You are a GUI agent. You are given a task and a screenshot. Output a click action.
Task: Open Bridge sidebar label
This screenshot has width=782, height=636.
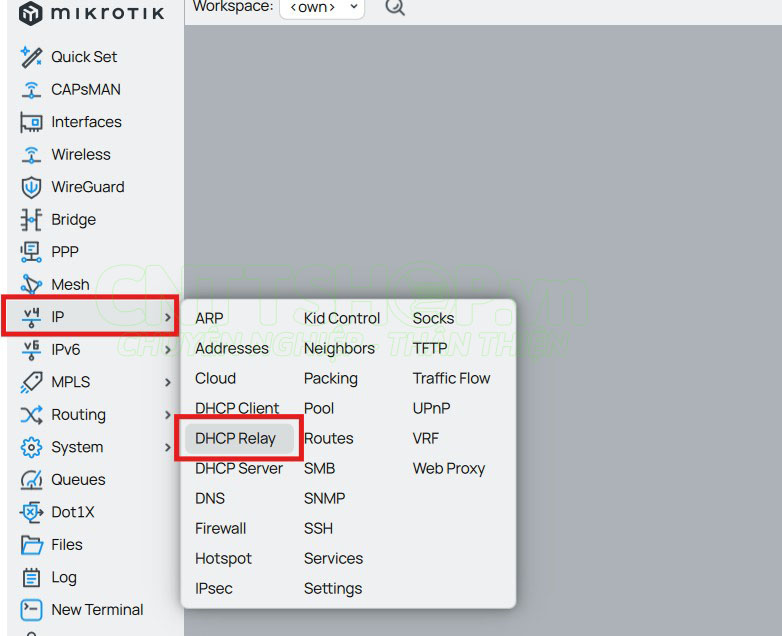pos(73,219)
